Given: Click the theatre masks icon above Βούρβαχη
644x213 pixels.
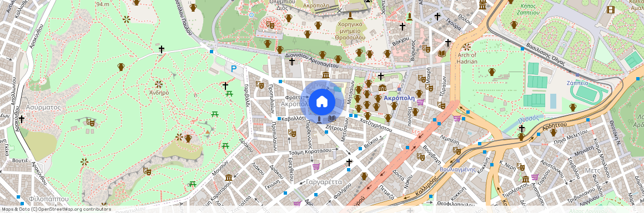Looking at the screenshot, I should point(420,156).
